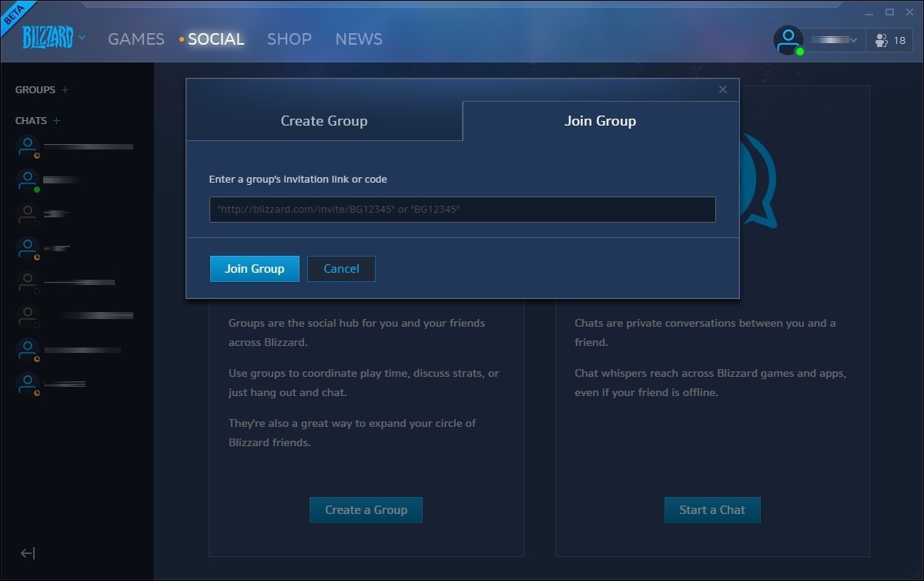
Task: Open the first chat contact in sidebar
Action: [73, 146]
